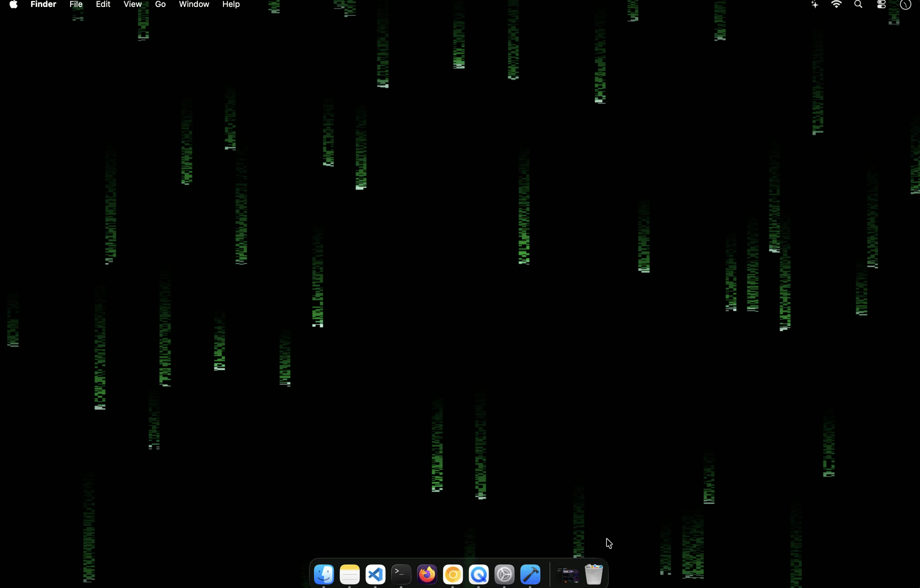The height and width of the screenshot is (588, 920).
Task: Launch Firefox from the dock
Action: click(x=427, y=575)
